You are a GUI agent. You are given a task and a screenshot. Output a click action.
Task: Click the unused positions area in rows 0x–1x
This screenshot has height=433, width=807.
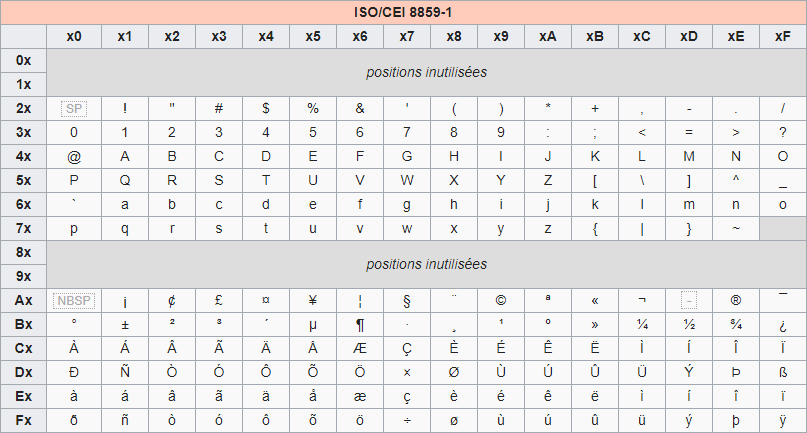[x=426, y=72]
